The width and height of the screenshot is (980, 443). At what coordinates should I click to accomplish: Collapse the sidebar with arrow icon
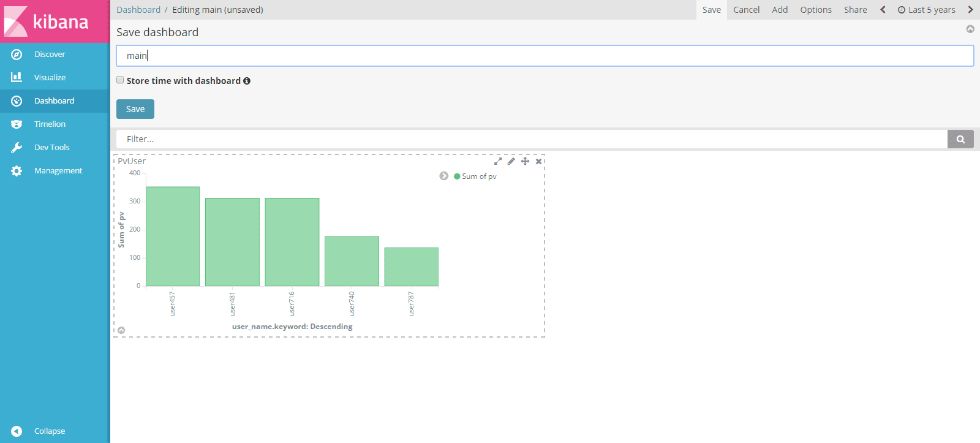(17, 431)
